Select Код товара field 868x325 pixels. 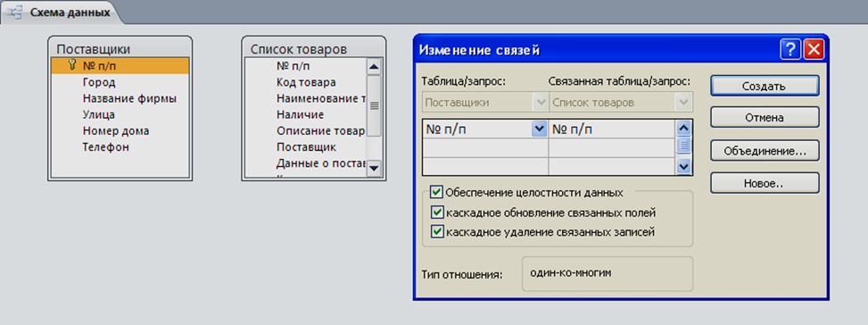coord(306,82)
